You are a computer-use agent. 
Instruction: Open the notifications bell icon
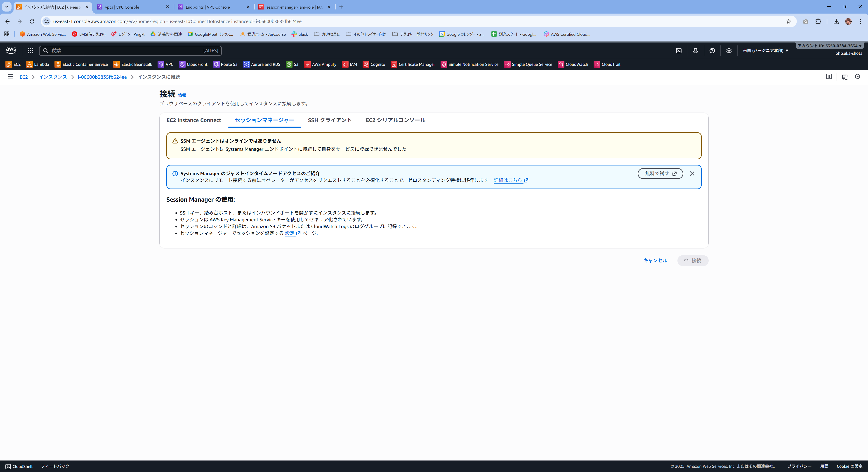(x=695, y=51)
